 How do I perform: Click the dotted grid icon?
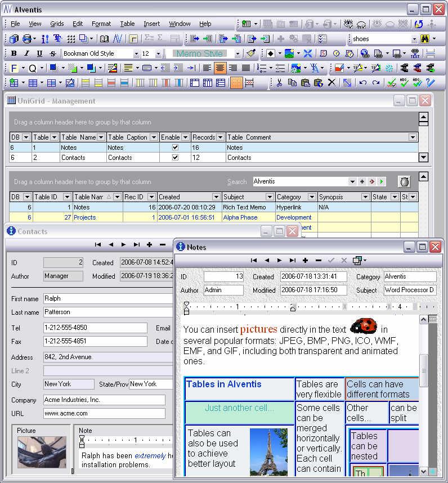coord(71,39)
